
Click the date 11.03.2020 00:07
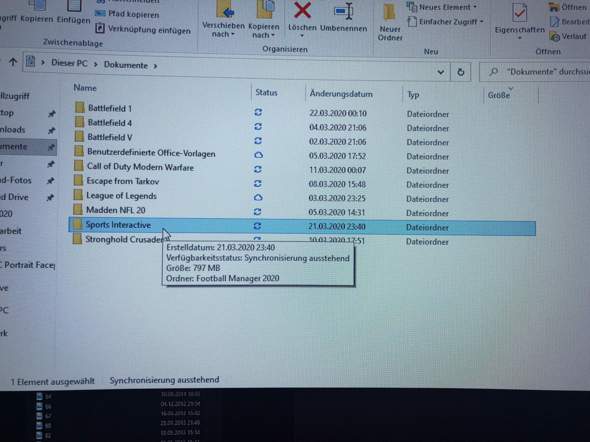(x=338, y=170)
